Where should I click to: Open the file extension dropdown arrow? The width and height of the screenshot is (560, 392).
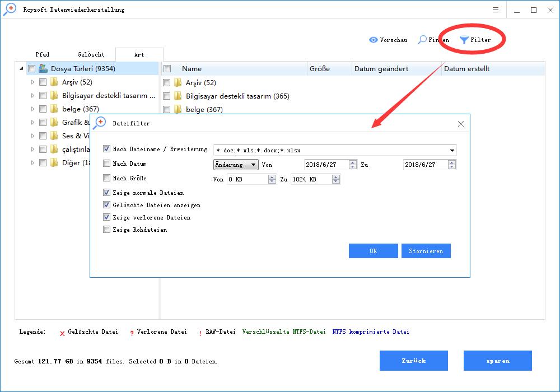(452, 150)
